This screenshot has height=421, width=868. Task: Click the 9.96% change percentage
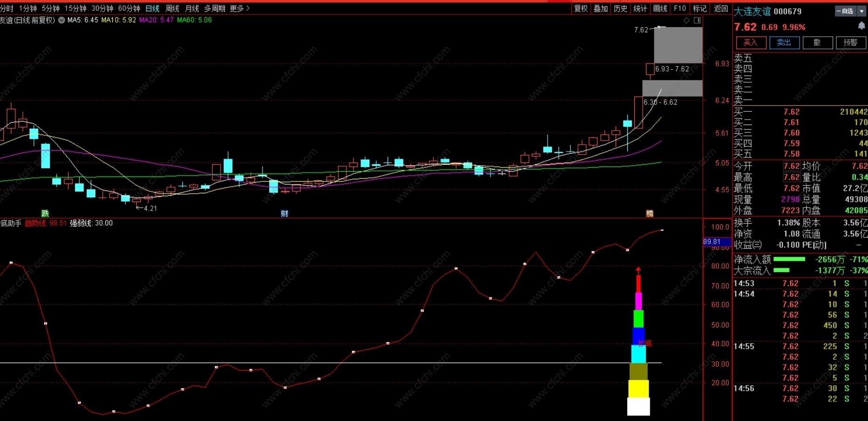click(794, 27)
